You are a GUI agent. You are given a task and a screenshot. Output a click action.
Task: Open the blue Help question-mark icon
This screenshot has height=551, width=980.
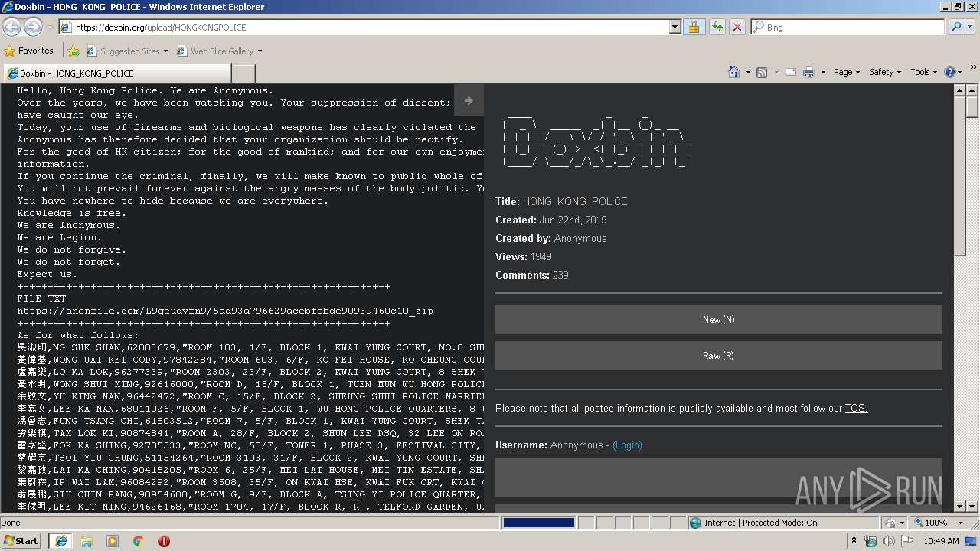coord(950,72)
